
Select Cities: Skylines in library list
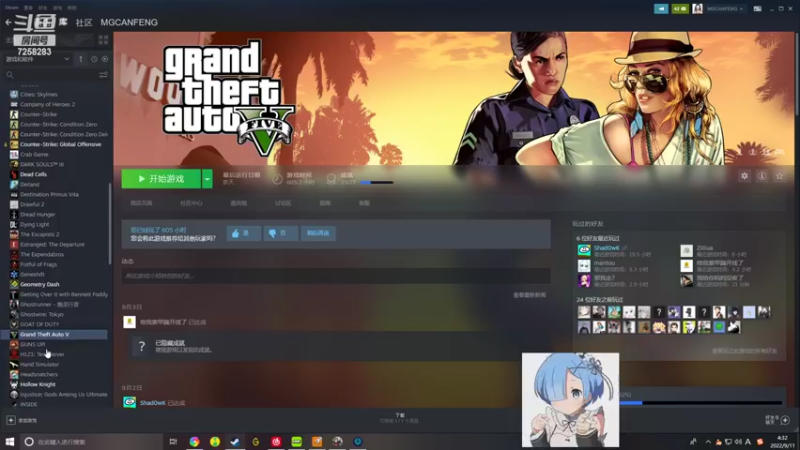pyautogui.click(x=39, y=94)
